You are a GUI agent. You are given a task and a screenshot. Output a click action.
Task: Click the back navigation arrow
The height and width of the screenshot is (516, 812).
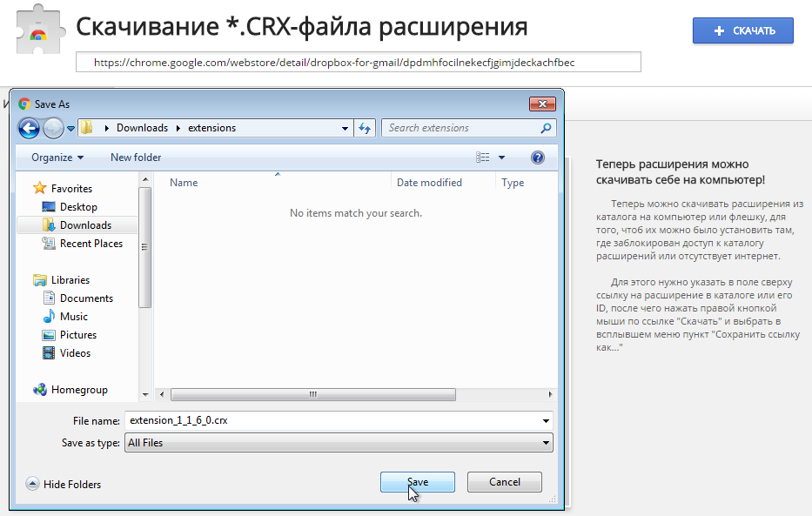click(x=29, y=127)
